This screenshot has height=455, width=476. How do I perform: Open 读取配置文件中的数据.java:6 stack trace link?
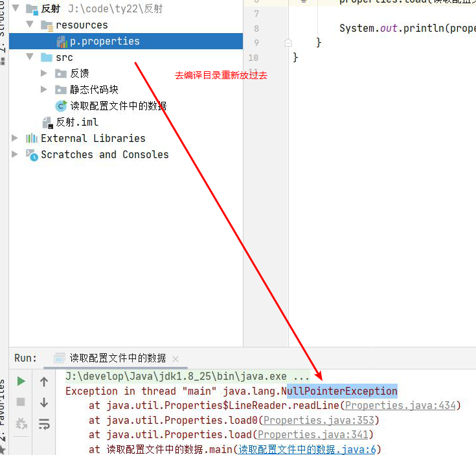tap(307, 449)
